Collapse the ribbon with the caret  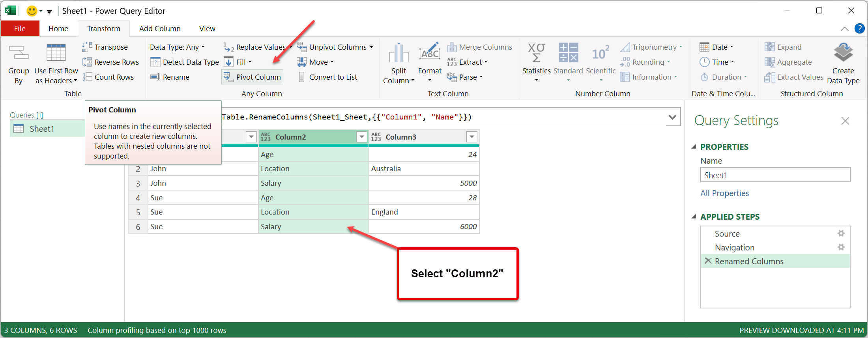coord(844,28)
